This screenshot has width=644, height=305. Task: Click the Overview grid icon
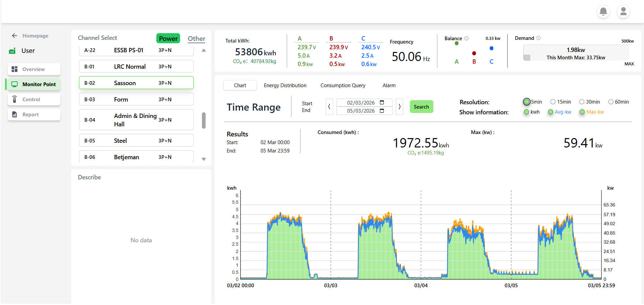[x=14, y=69]
